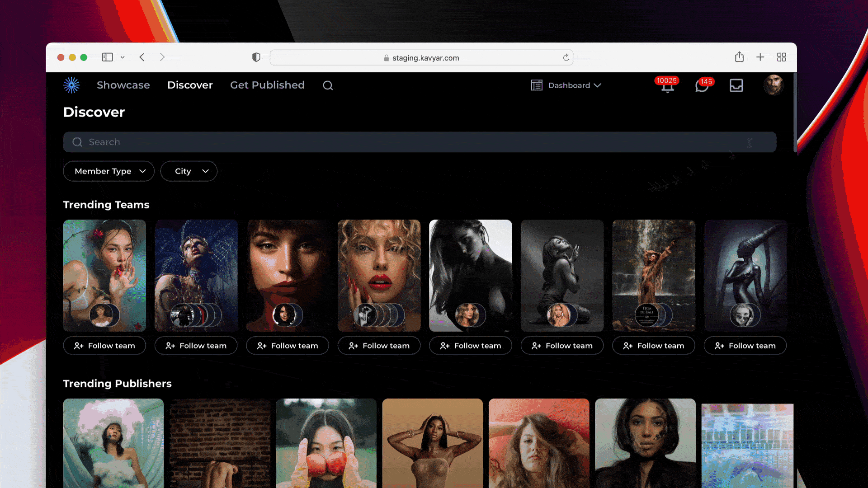The height and width of the screenshot is (488, 868).
Task: Follow team under black-and-white hair portrait
Action: [x=471, y=346]
